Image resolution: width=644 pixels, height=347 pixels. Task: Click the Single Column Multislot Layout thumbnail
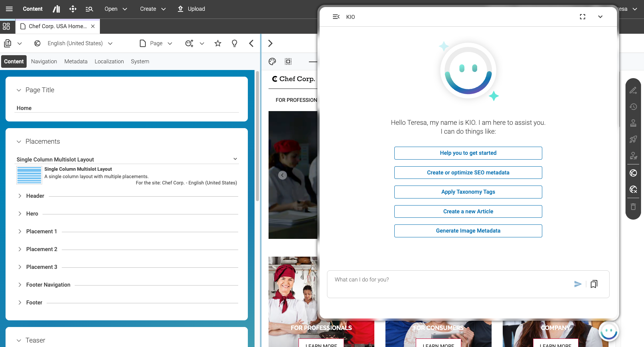(29, 175)
